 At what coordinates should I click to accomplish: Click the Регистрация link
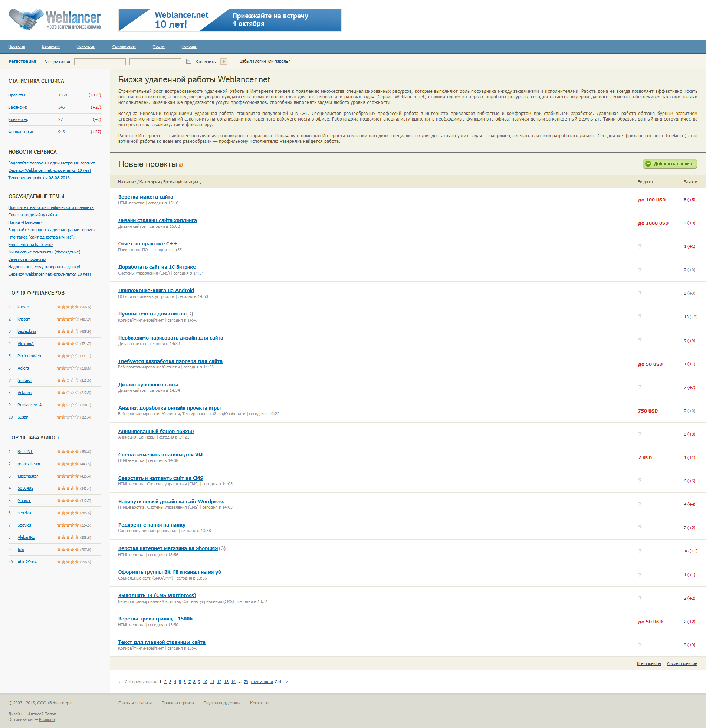click(x=22, y=62)
